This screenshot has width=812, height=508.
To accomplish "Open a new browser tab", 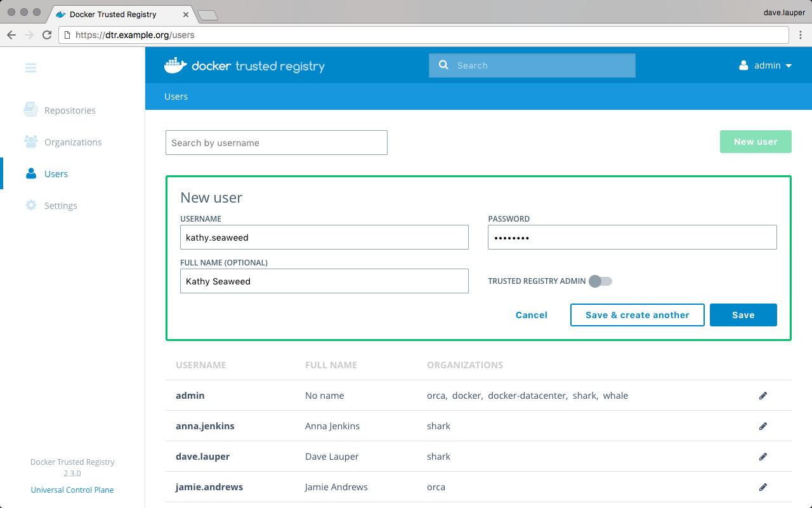I will [x=207, y=15].
